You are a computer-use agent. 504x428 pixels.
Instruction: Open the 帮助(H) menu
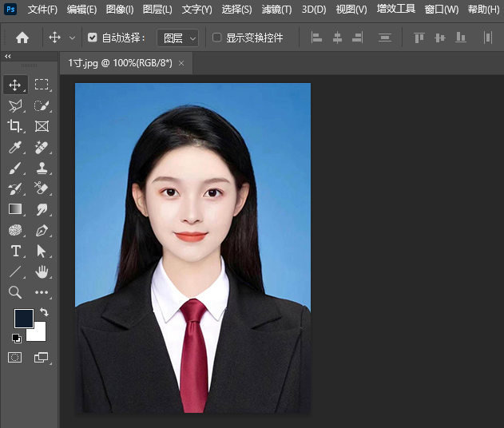(484, 10)
